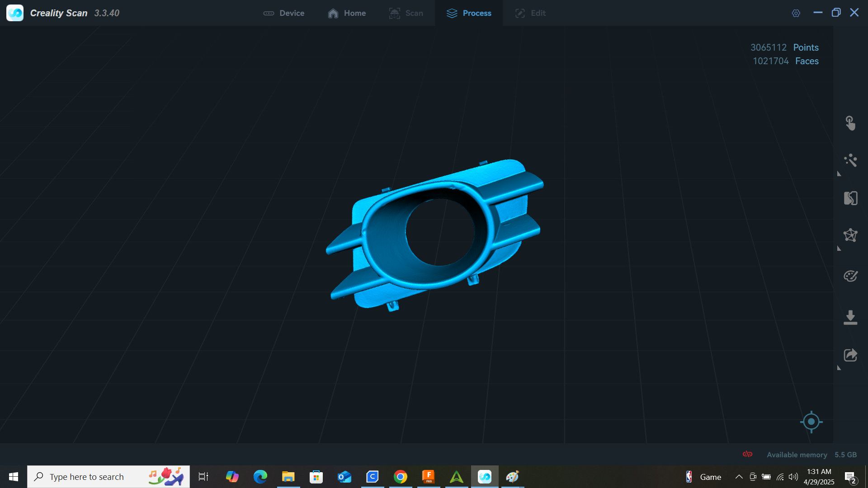The height and width of the screenshot is (488, 868).
Task: Expand the magic wand tool options triangle
Action: [839, 174]
